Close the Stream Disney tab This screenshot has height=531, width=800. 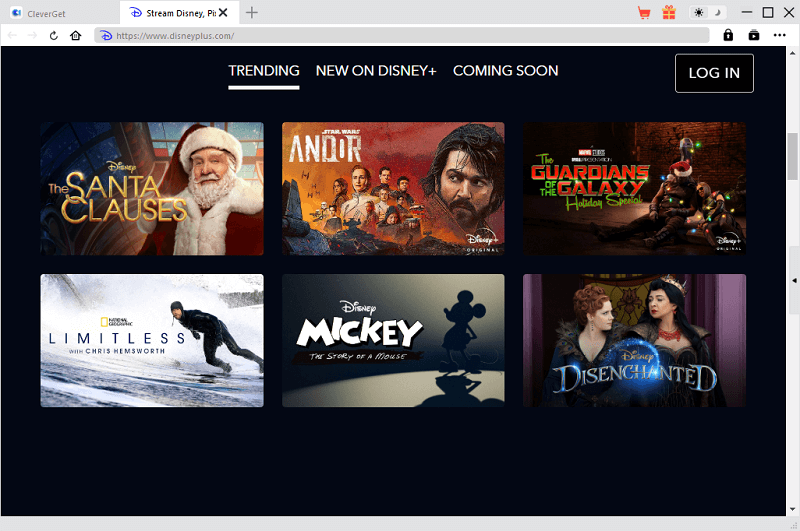[x=223, y=13]
